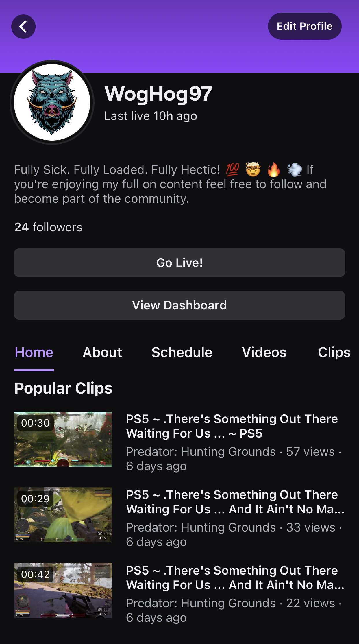Open clip title with 33 views
This screenshot has height=644, width=359.
pos(235,502)
